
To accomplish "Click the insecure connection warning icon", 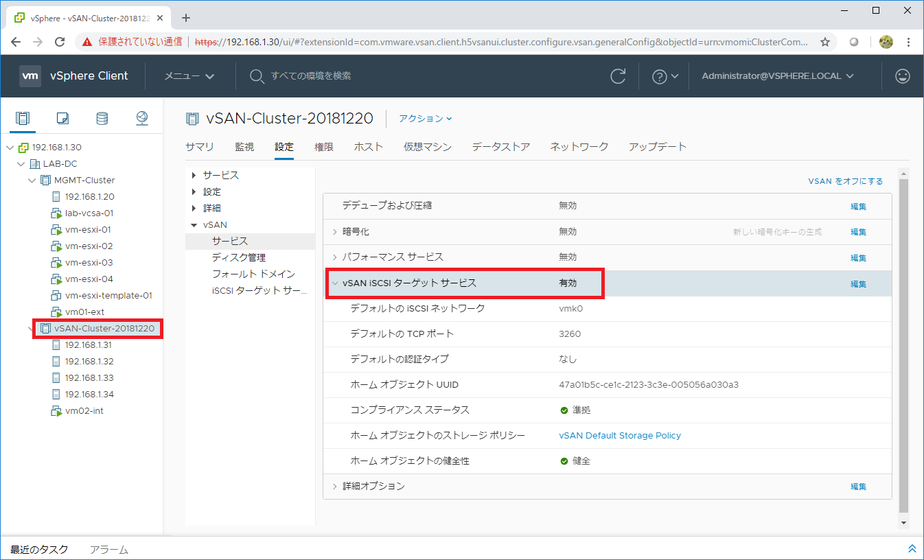I will click(87, 42).
